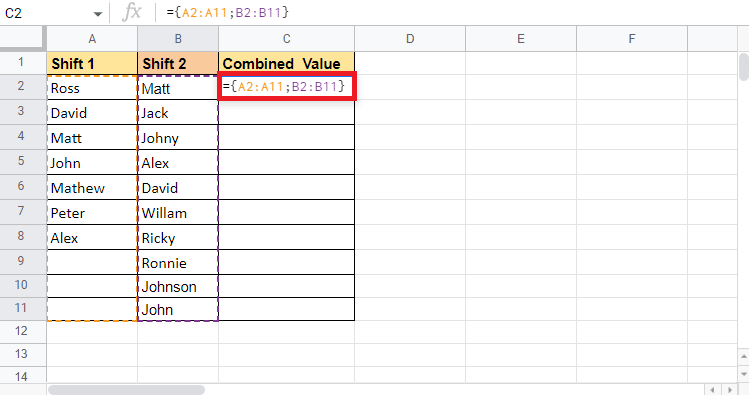Select the cell containing Willam

(x=178, y=212)
